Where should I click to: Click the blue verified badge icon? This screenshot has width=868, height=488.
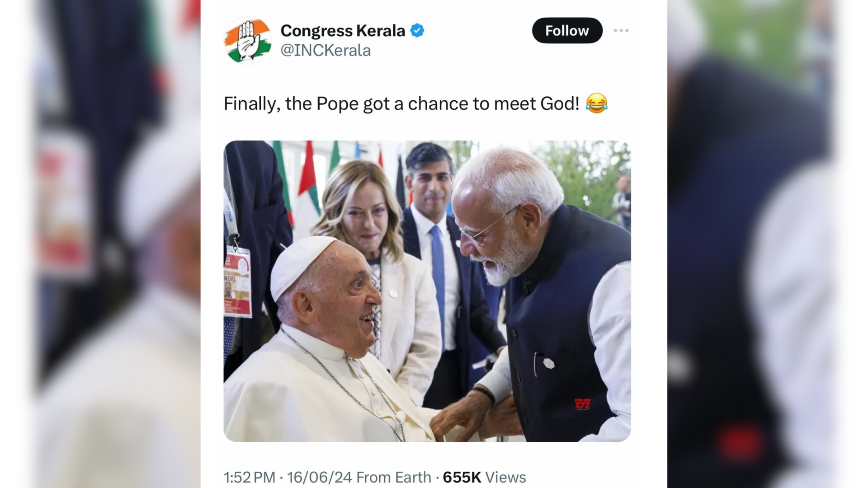point(416,30)
